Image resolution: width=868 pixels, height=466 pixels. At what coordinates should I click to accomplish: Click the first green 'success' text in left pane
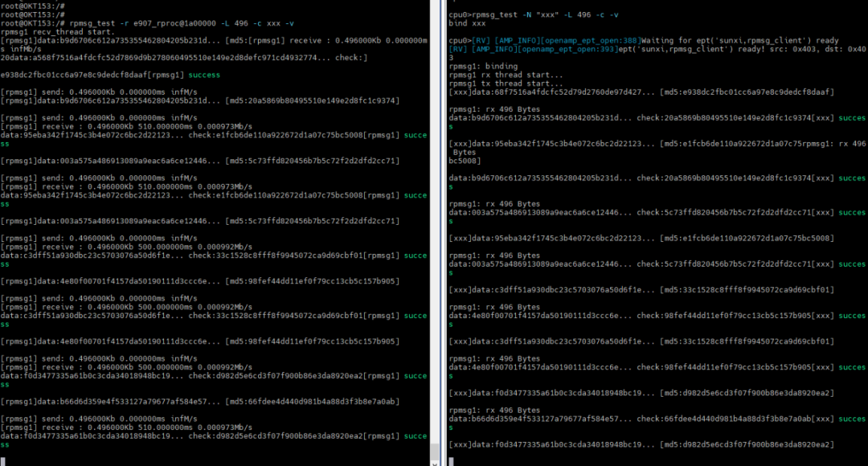(203, 75)
